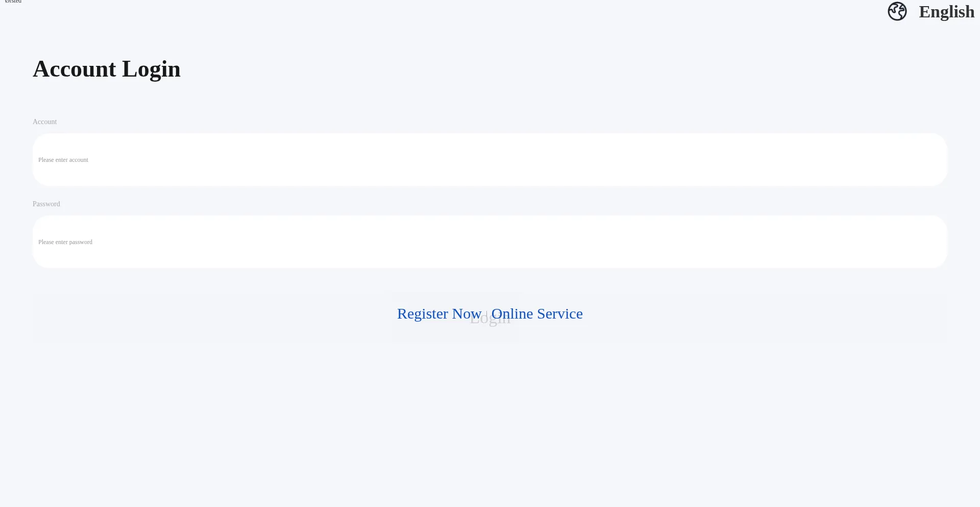
Task: Open the Register Now link
Action: (439, 313)
